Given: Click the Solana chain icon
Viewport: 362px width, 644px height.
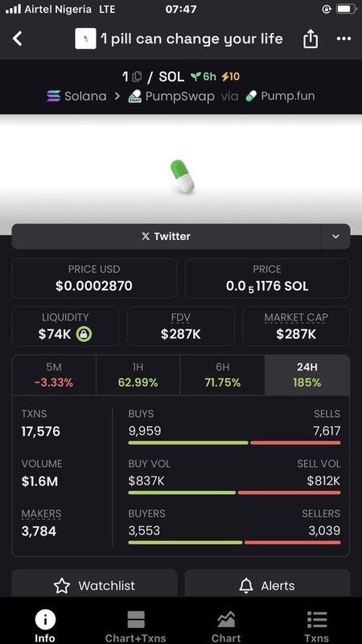Looking at the screenshot, I should point(53,96).
